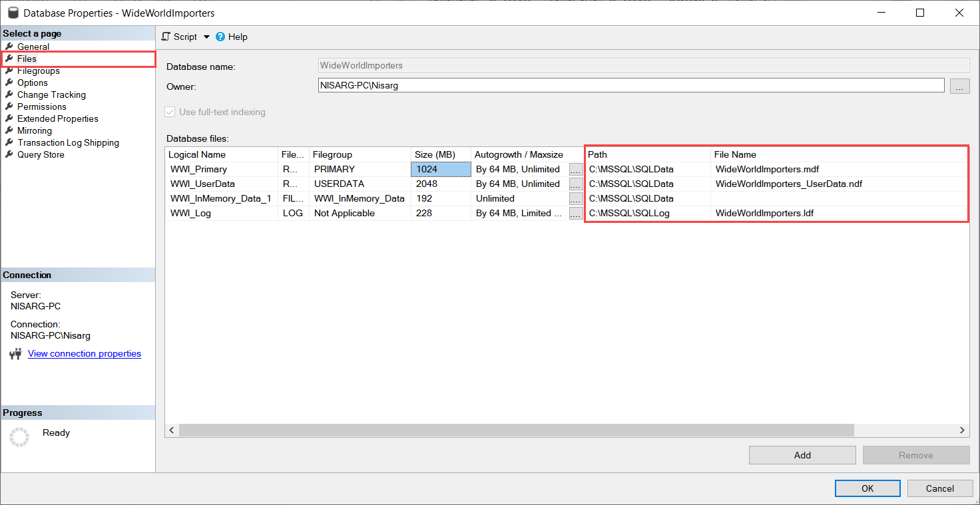This screenshot has height=505, width=980.
Task: Select the Files page
Action: (27, 59)
